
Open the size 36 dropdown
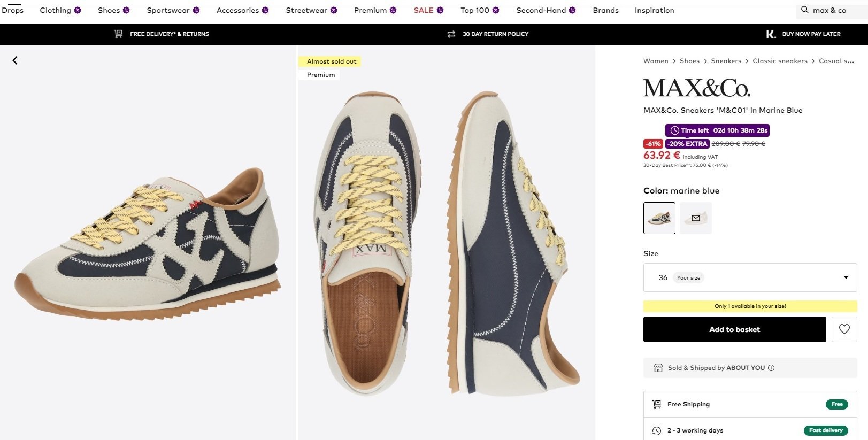pos(750,277)
